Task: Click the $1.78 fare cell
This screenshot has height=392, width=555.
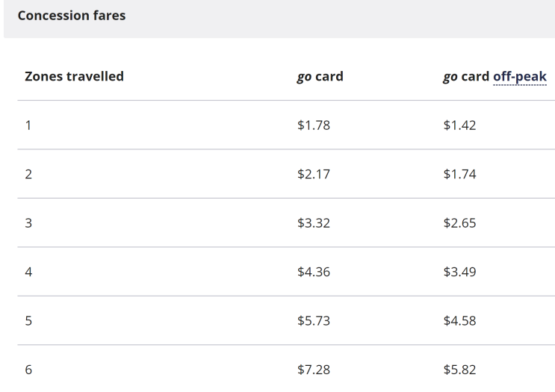Action: click(x=313, y=125)
